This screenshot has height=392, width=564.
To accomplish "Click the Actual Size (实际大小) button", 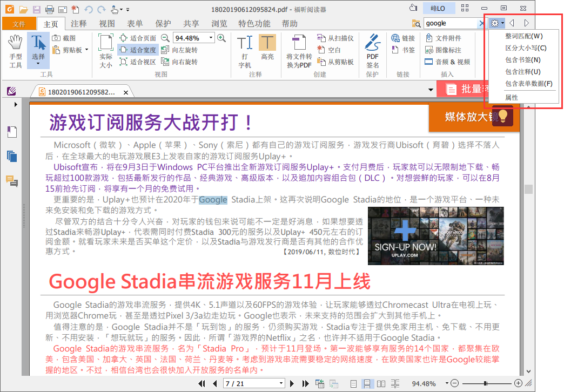I will click(x=106, y=51).
